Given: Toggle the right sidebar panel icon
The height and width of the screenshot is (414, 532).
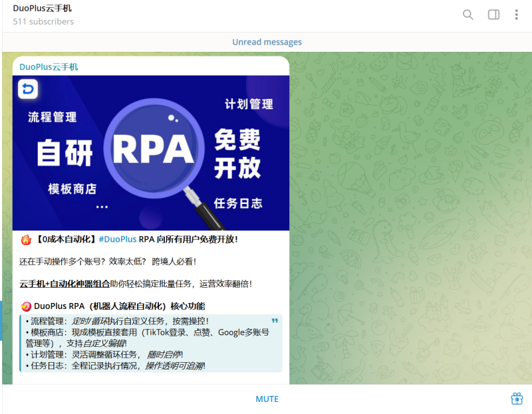Looking at the screenshot, I should pyautogui.click(x=493, y=15).
